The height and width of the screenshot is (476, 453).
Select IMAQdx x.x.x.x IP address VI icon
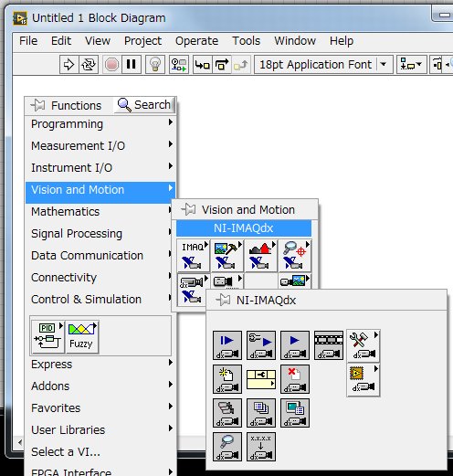tap(261, 447)
